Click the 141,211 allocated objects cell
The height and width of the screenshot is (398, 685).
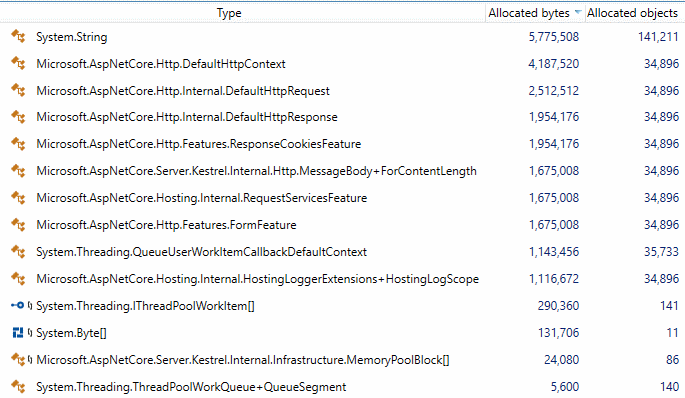[x=658, y=37]
